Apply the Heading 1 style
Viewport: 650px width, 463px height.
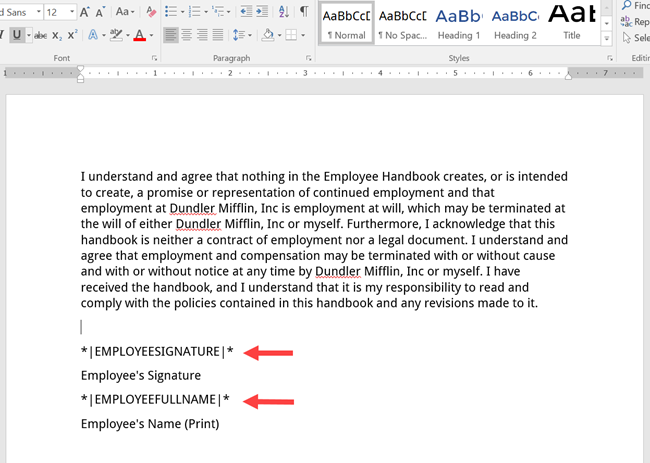457,22
